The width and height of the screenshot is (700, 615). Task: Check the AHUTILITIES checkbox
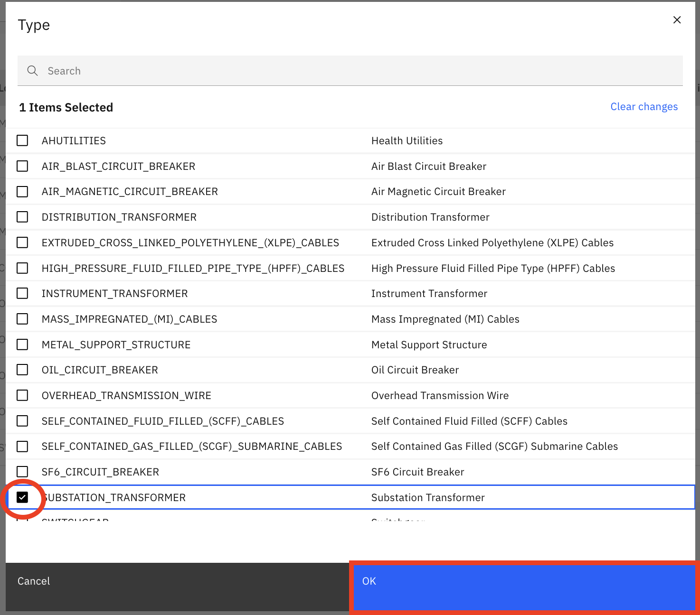click(x=22, y=140)
